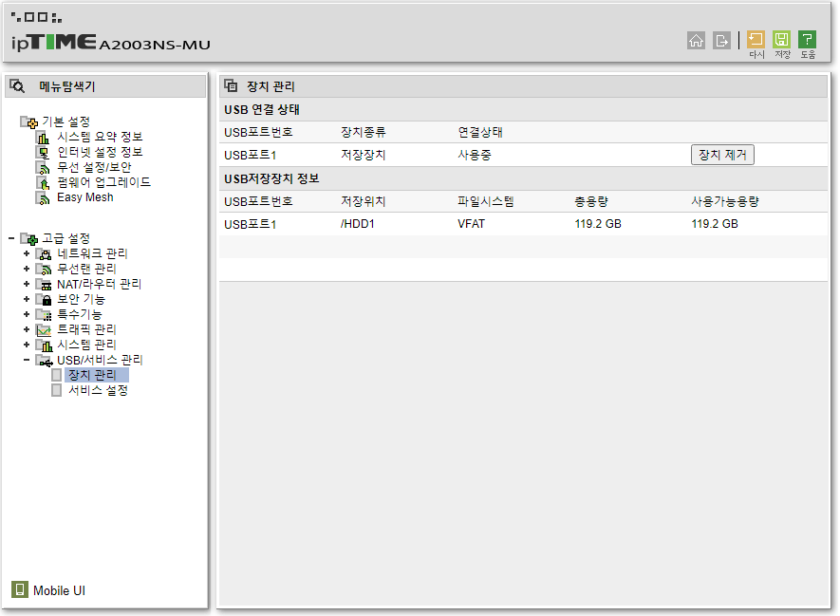Expand the 무선랜 관리 node
Screen dimensions: 840x616
pyautogui.click(x=27, y=269)
